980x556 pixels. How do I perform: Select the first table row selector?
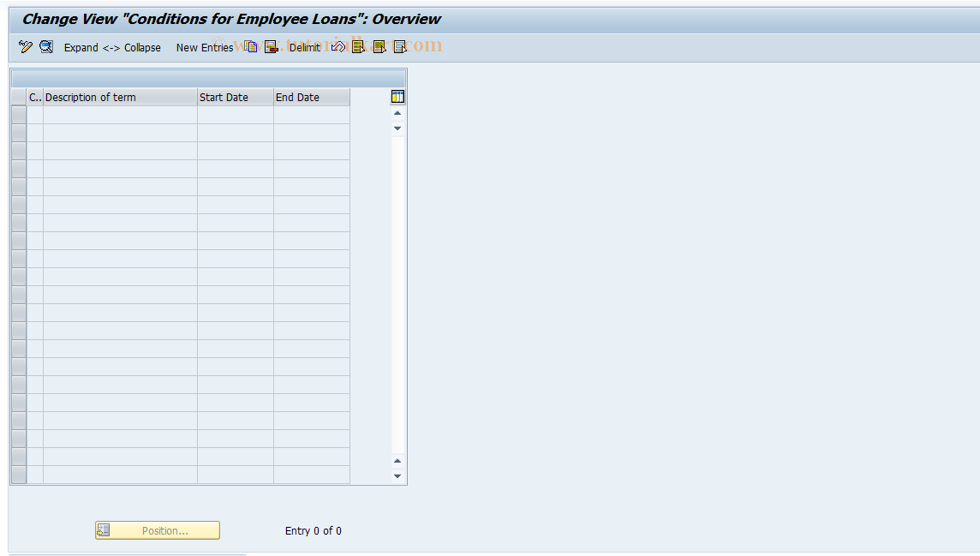pos(19,115)
